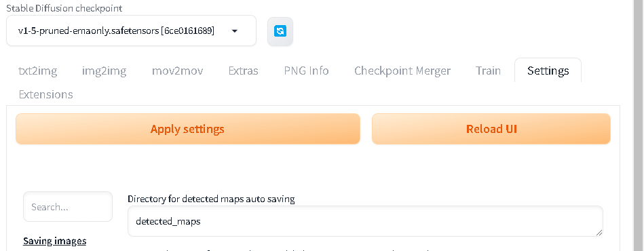Click the textarea resize handle corner
644x251 pixels.
click(599, 233)
